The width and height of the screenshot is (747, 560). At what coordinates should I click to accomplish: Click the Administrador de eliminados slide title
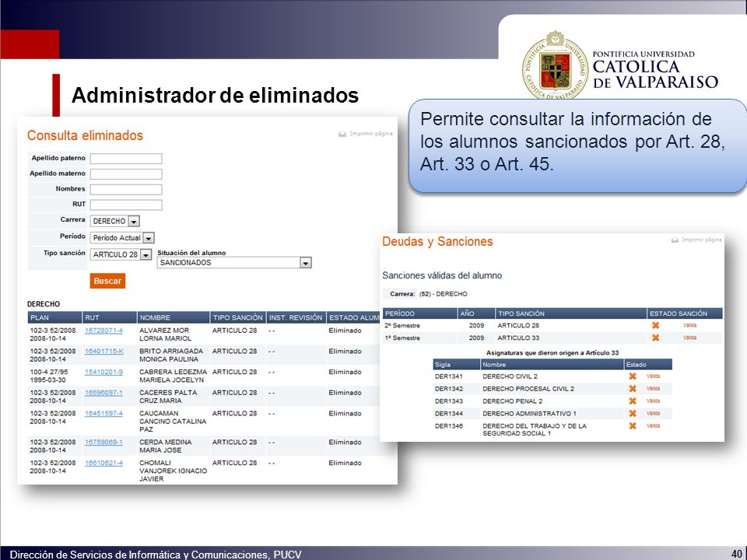[215, 95]
